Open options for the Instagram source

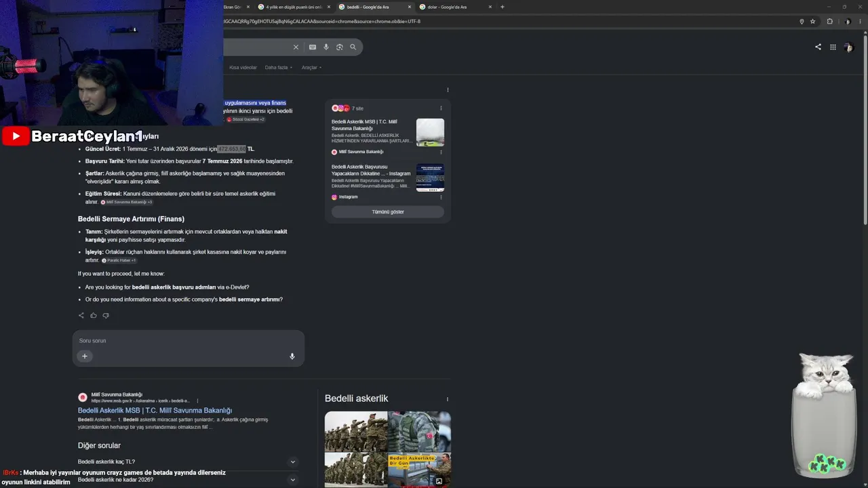click(441, 197)
